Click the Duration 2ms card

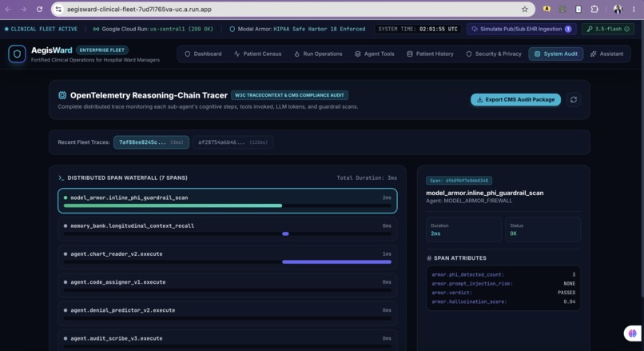[463, 229]
